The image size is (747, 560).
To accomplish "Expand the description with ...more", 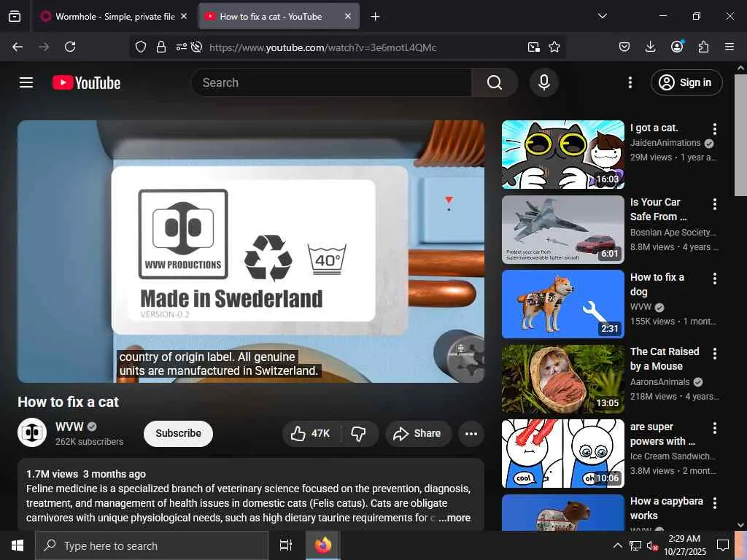I will 454,518.
